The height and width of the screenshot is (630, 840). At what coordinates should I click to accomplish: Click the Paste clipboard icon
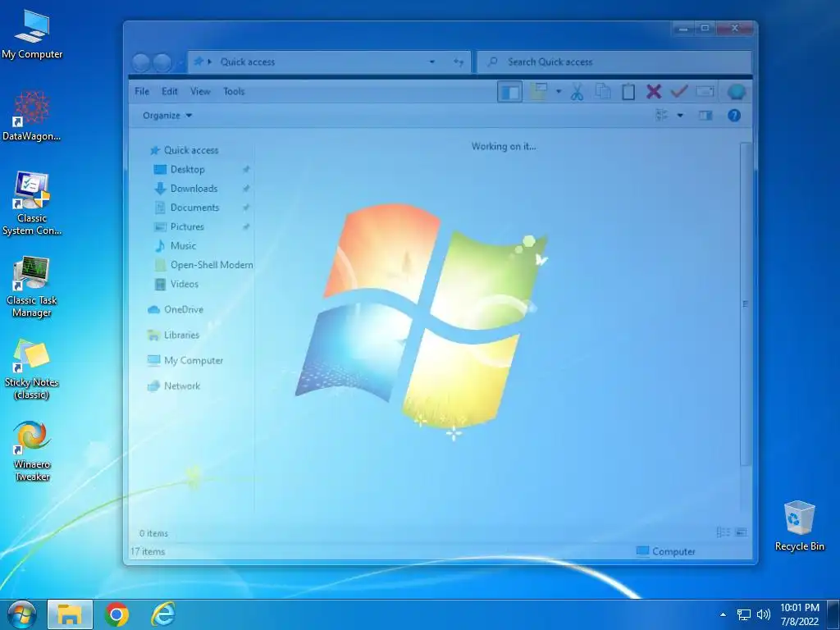click(628, 92)
